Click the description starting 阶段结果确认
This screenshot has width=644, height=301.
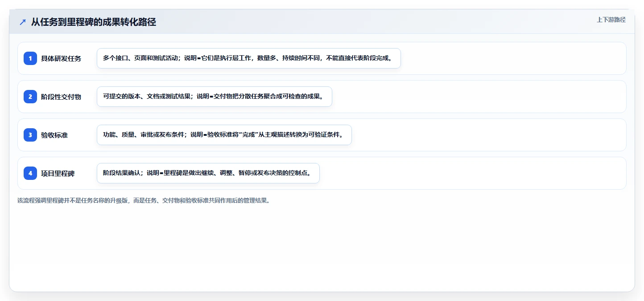point(208,173)
